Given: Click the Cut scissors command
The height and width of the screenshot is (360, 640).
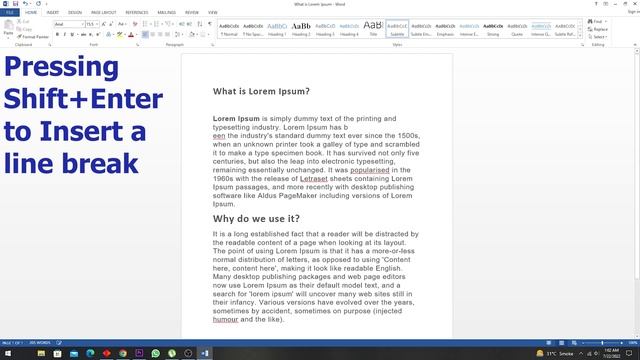Looking at the screenshot, I should [x=23, y=21].
